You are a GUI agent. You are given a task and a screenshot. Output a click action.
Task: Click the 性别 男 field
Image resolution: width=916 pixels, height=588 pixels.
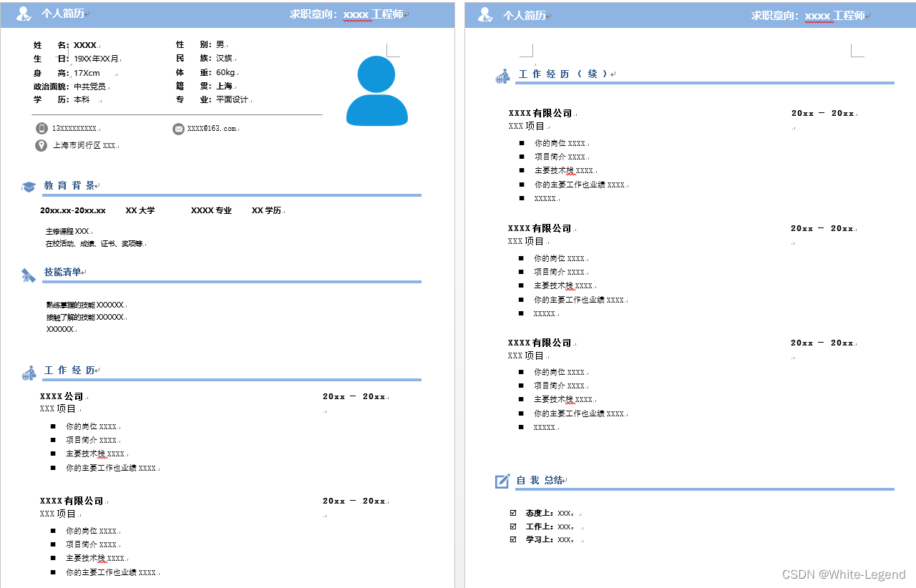201,45
